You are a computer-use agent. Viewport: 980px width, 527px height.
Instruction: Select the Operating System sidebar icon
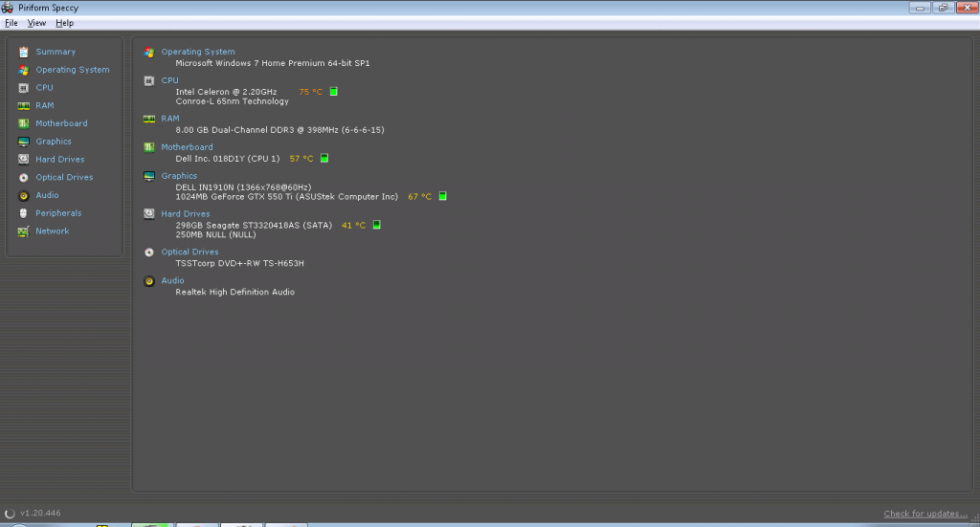click(24, 70)
